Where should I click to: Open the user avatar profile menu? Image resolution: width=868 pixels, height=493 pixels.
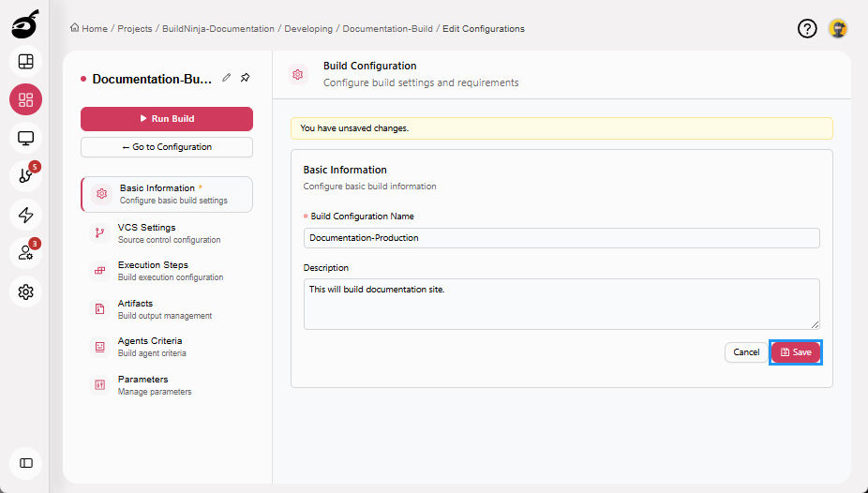pos(838,28)
